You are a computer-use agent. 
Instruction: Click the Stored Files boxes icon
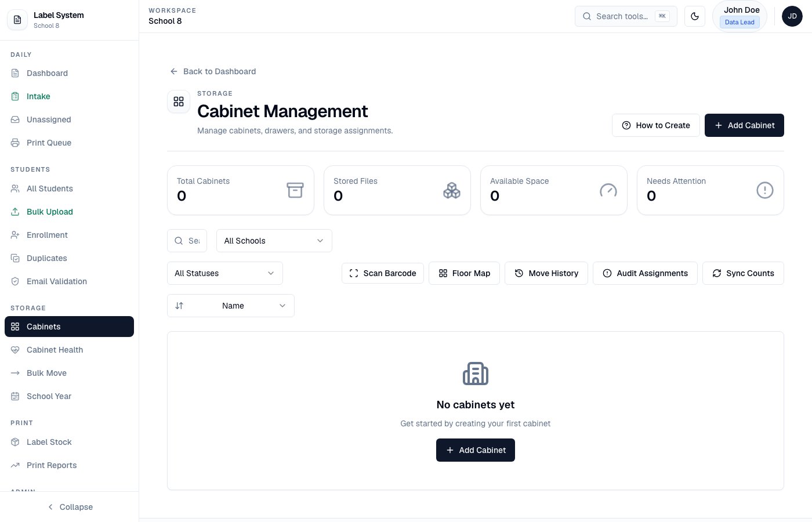[452, 190]
